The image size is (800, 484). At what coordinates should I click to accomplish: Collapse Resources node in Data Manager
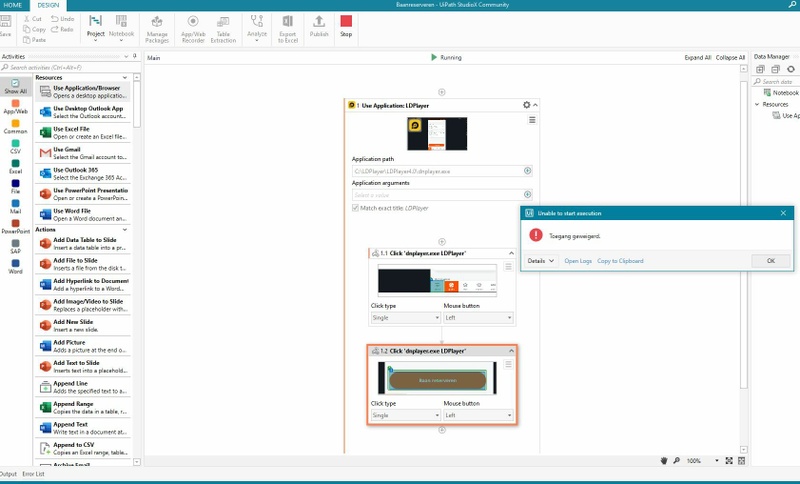(x=757, y=104)
